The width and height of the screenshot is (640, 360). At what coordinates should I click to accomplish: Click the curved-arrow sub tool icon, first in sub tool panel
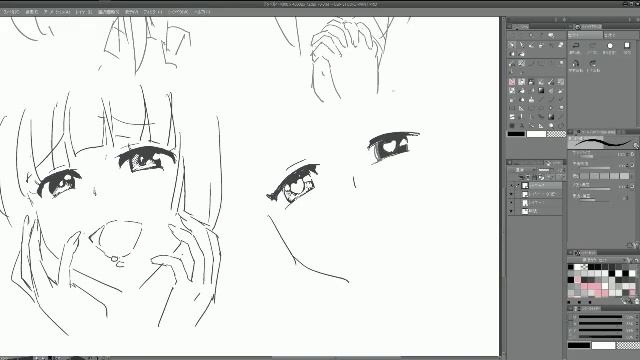point(576,46)
